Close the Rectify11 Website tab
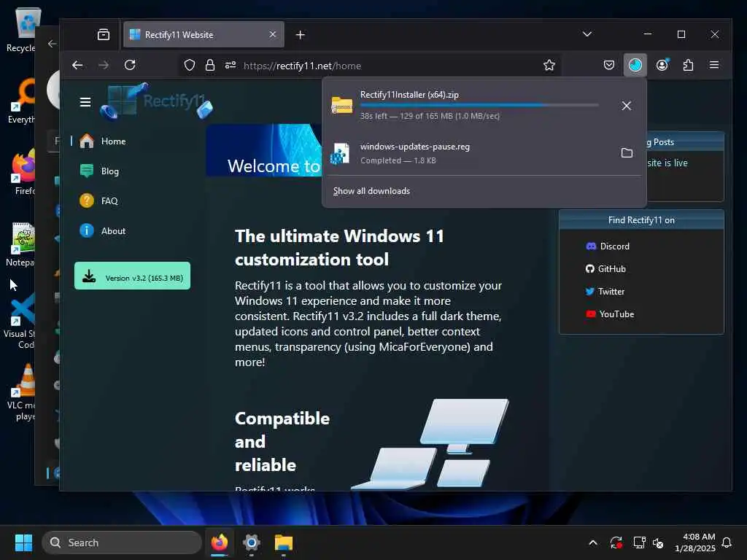Viewport: 747px width, 560px height. pyautogui.click(x=273, y=34)
